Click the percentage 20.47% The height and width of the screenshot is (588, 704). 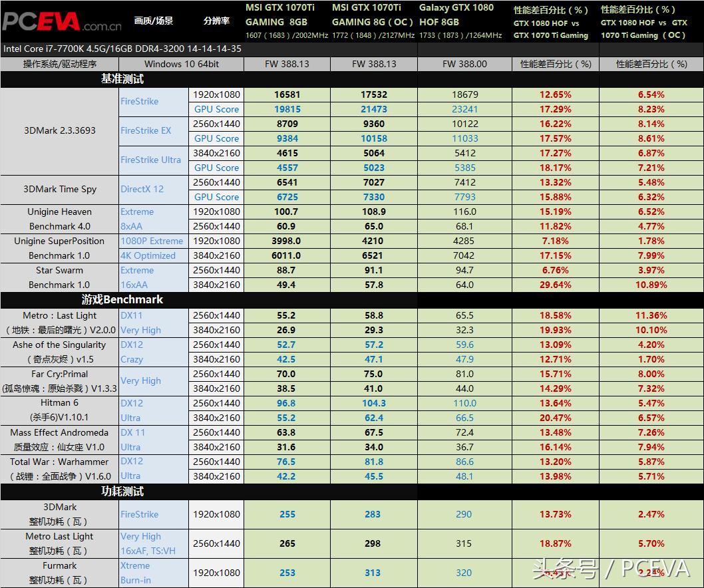[x=556, y=418]
